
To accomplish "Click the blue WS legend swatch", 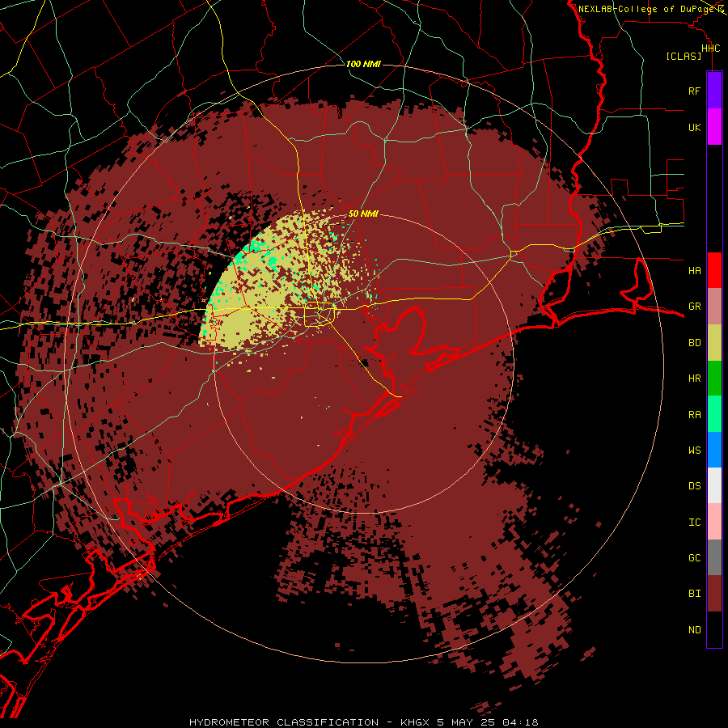I will (714, 450).
